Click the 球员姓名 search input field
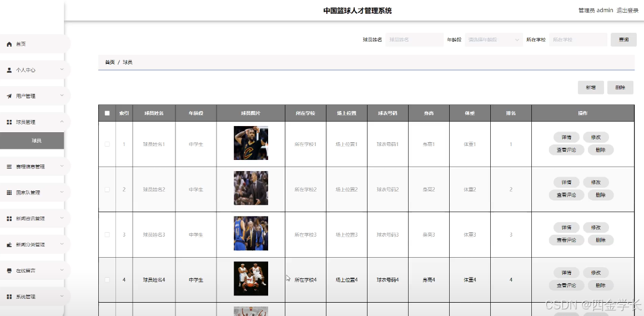The height and width of the screenshot is (316, 644). tap(414, 40)
